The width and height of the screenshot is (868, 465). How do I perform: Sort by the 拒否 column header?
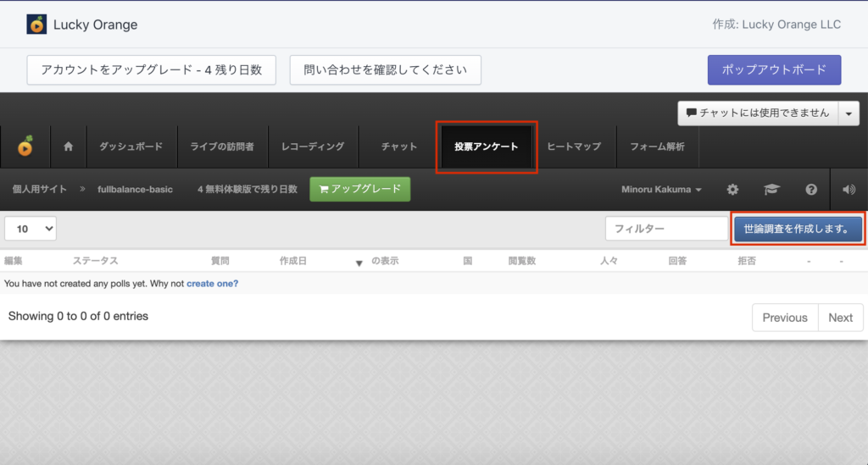point(746,260)
